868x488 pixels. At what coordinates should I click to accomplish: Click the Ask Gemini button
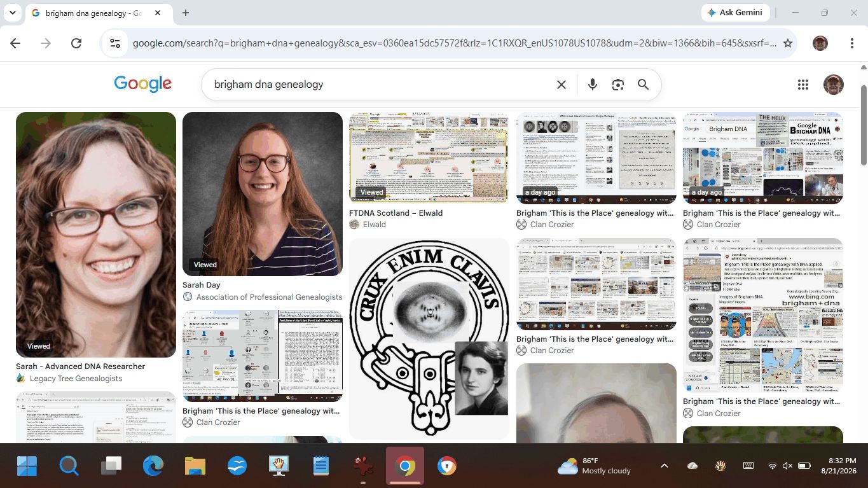click(736, 13)
